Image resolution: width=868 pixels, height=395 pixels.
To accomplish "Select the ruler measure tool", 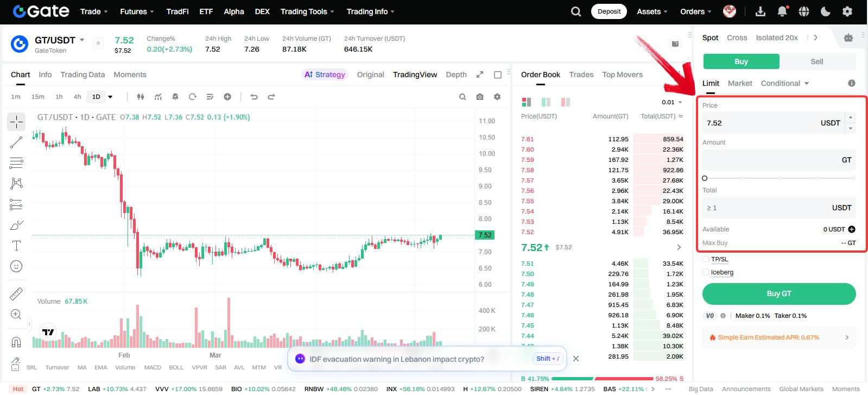I will [x=16, y=293].
